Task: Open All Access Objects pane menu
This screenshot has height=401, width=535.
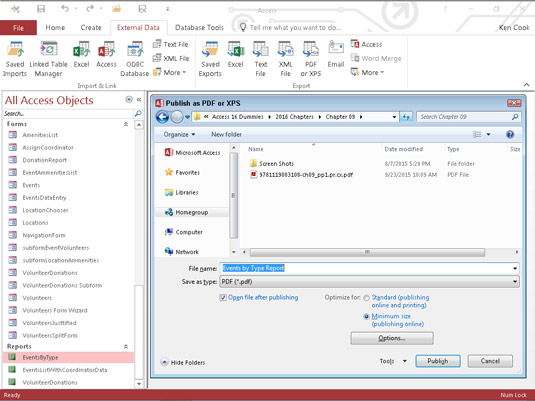Action: (x=129, y=99)
